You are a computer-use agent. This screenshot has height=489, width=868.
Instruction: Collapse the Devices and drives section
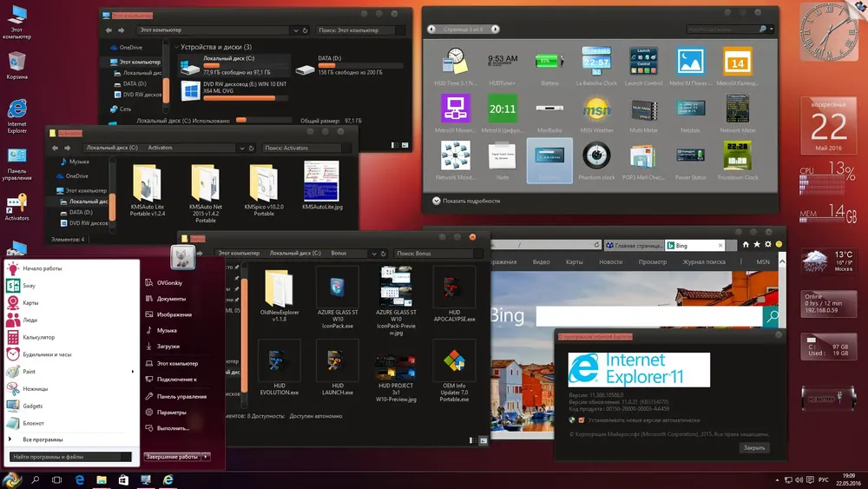coord(176,47)
